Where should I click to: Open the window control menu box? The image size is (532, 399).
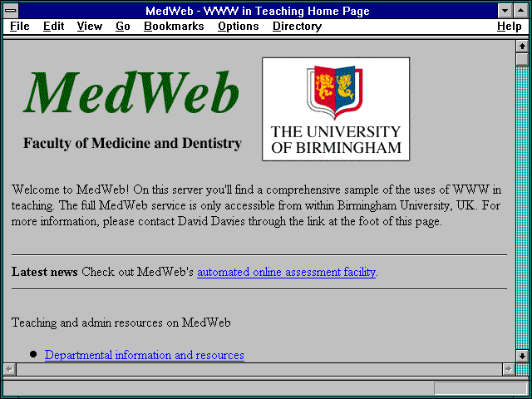pos(11,11)
